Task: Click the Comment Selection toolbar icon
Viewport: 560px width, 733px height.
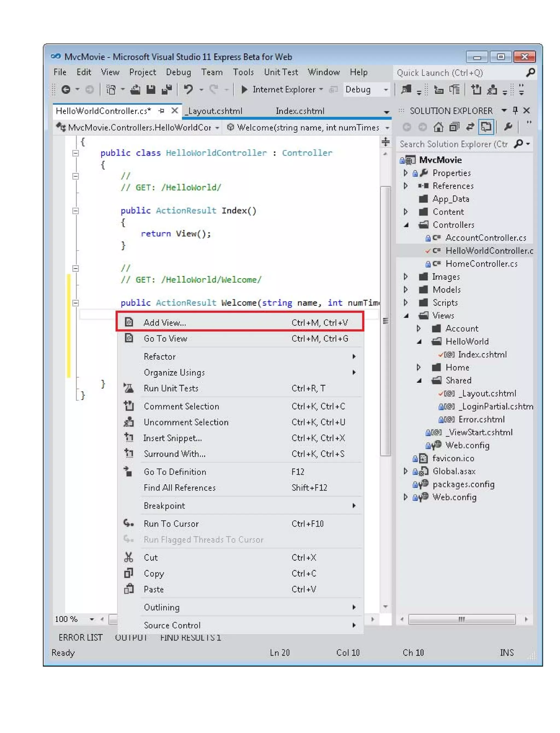Action: (x=476, y=89)
